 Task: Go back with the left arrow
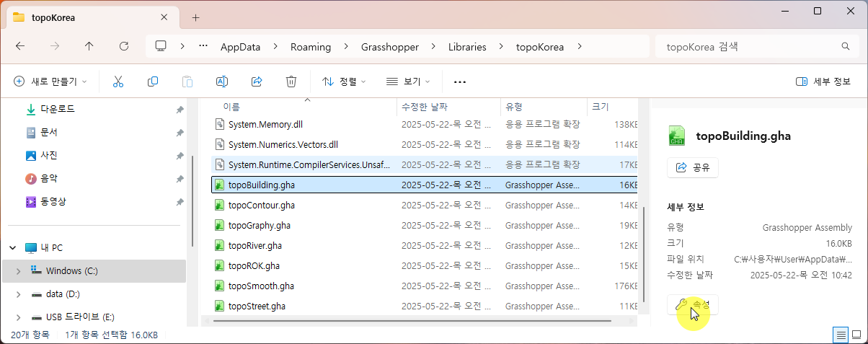[x=20, y=46]
